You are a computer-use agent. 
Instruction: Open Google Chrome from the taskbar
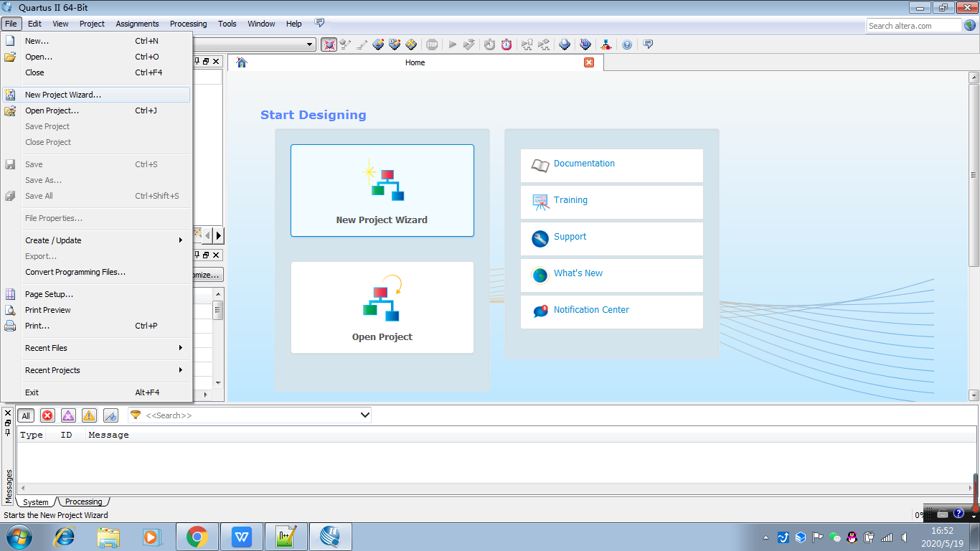click(x=197, y=537)
